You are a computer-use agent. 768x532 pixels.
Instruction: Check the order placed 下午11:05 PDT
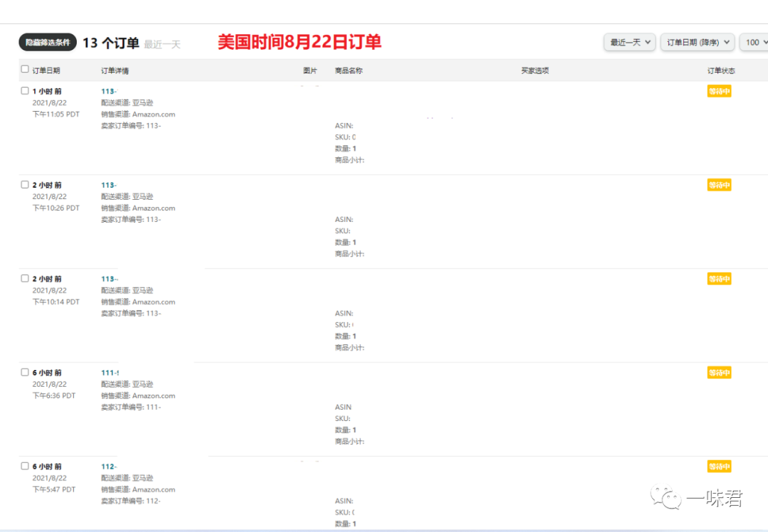[x=25, y=90]
